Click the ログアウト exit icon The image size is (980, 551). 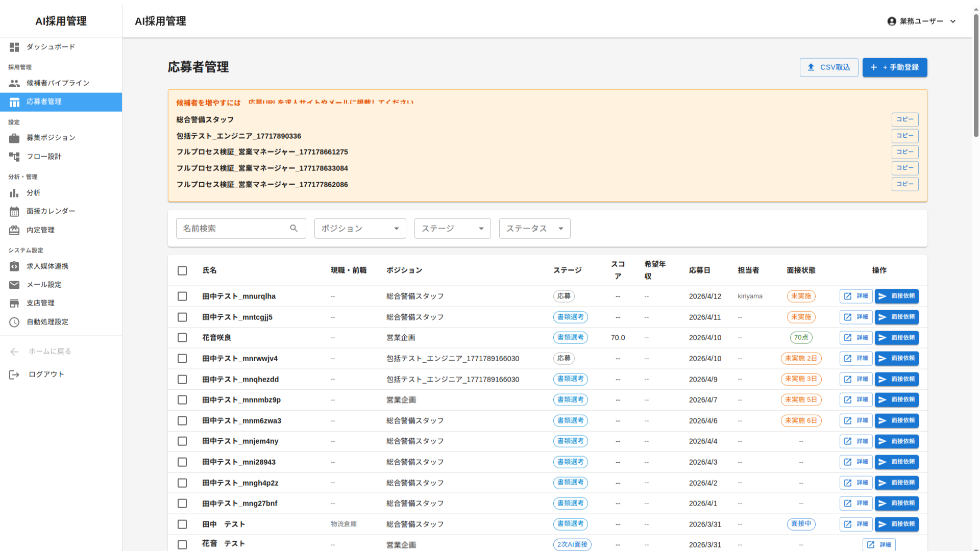(x=14, y=374)
